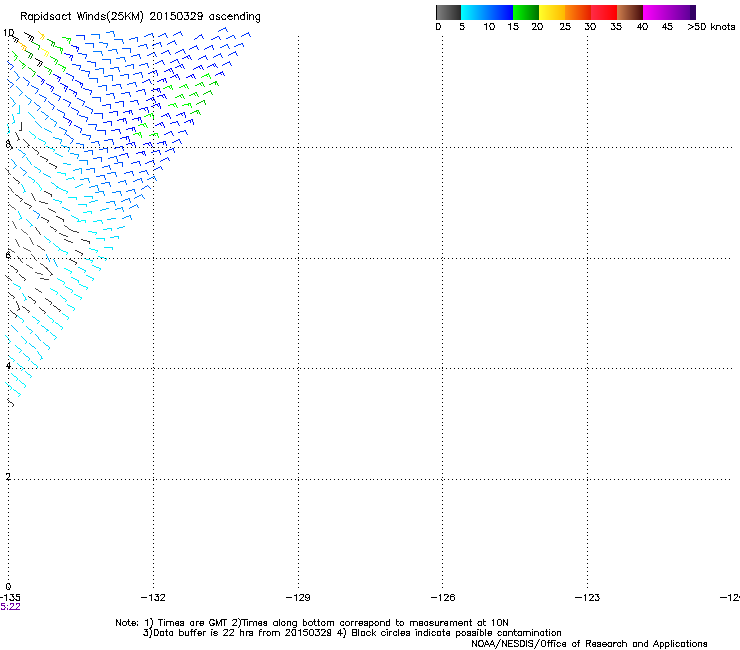Screen dimensions: 740x650
Task: Click the orange 25-30 knots color swatch
Action: (578, 12)
